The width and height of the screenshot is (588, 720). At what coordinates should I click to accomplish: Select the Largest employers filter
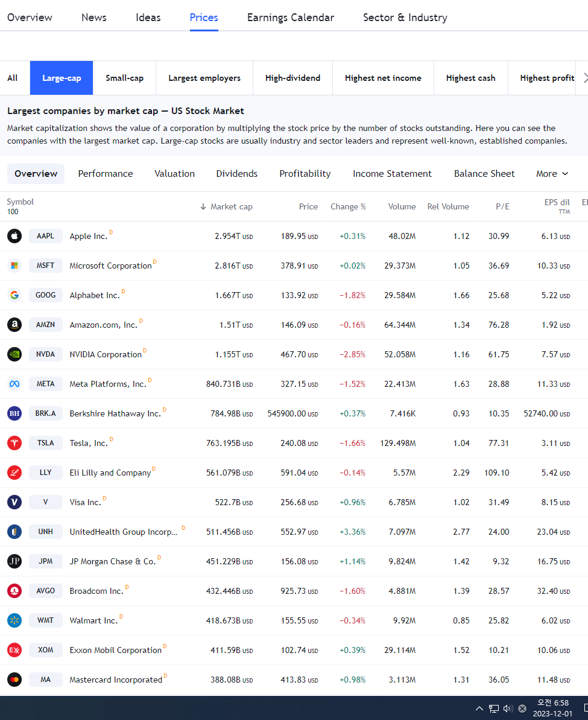(x=204, y=78)
